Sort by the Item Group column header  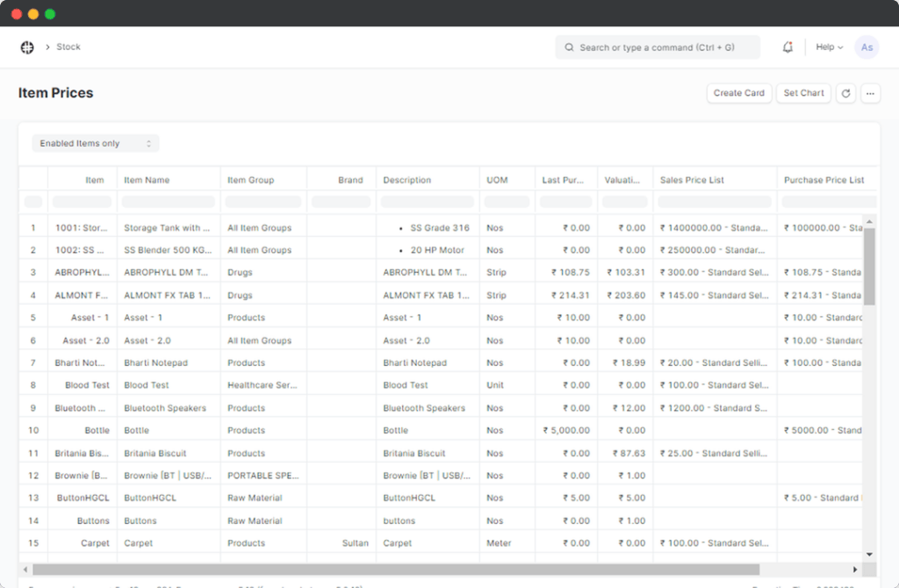251,180
